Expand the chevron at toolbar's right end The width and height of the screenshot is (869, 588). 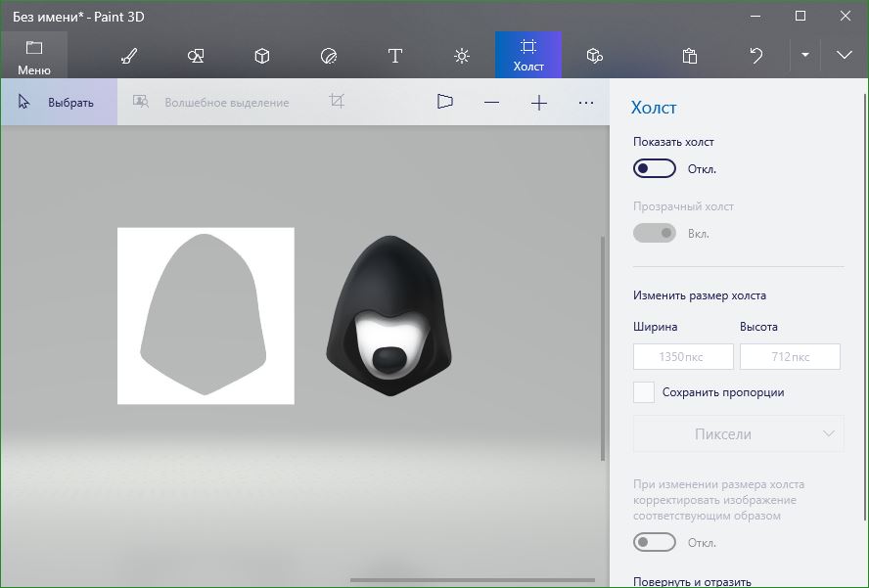845,55
